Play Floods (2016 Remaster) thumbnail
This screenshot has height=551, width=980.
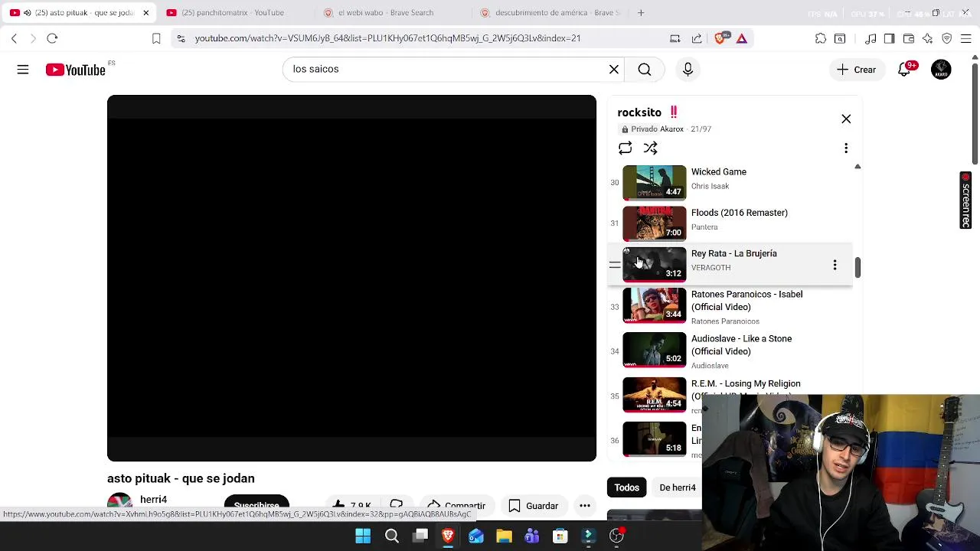tap(655, 223)
